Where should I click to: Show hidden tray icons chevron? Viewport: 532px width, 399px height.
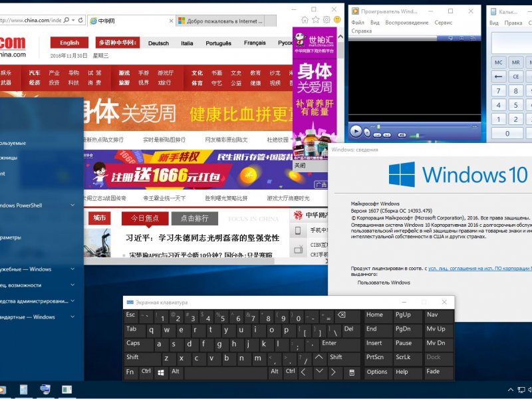510,390
